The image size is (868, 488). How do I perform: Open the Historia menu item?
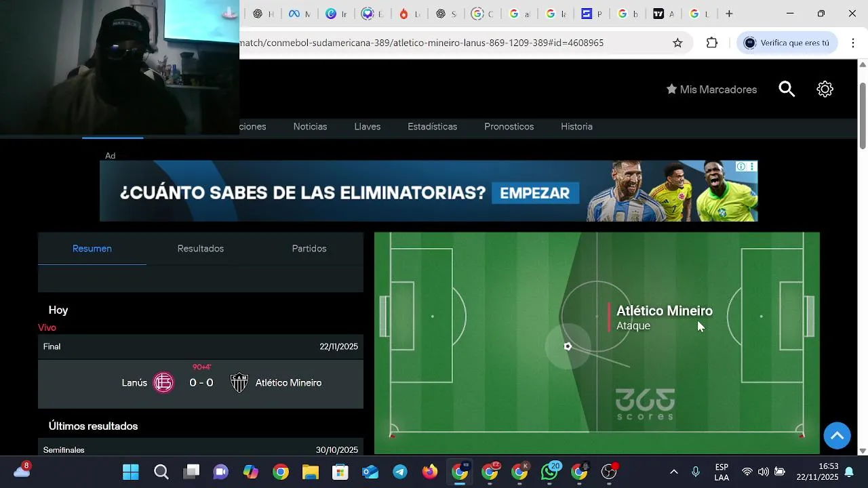(576, 127)
